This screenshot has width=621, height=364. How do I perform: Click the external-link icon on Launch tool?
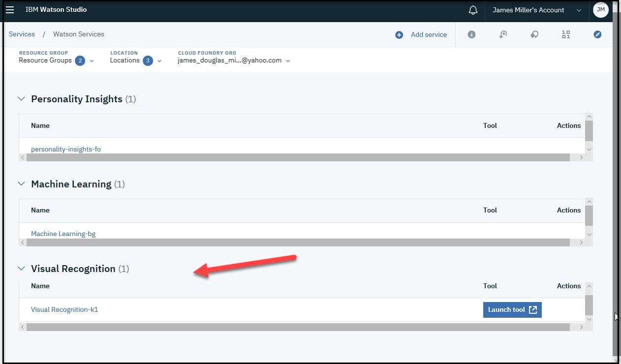(x=533, y=310)
